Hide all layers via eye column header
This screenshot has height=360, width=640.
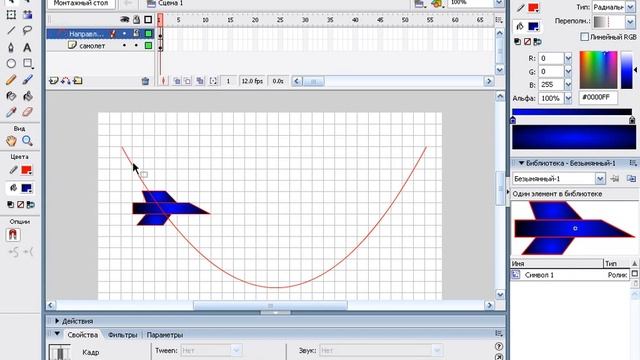click(124, 20)
